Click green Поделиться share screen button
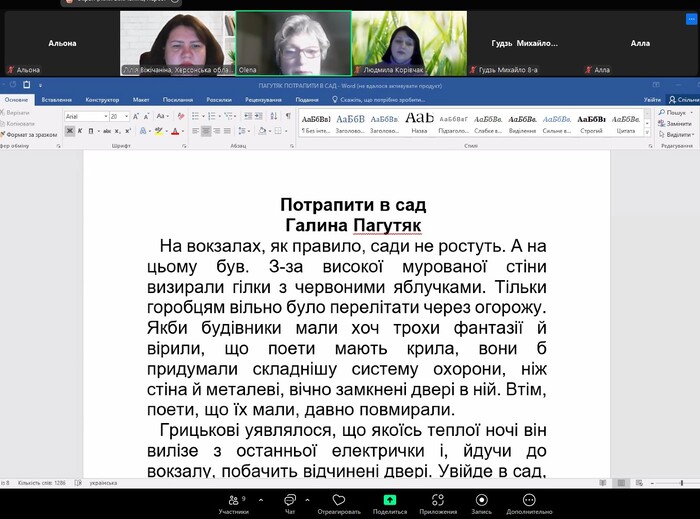This screenshot has height=519, width=700. pyautogui.click(x=390, y=504)
